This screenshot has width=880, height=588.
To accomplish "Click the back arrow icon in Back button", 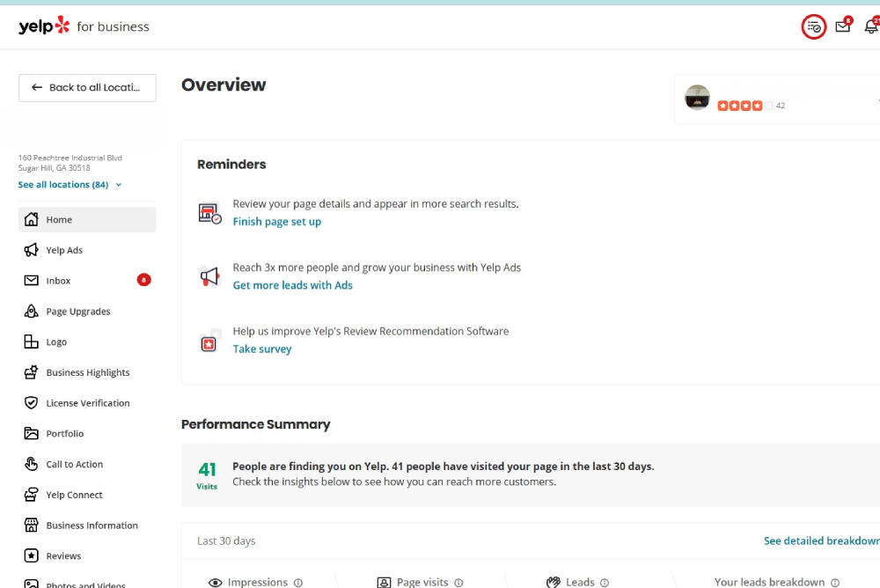I will [37, 87].
